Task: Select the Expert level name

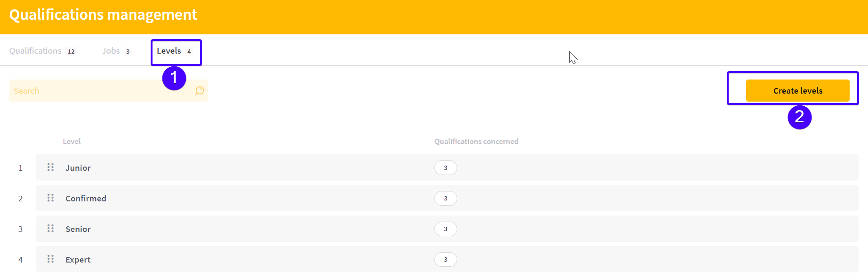Action: tap(78, 260)
